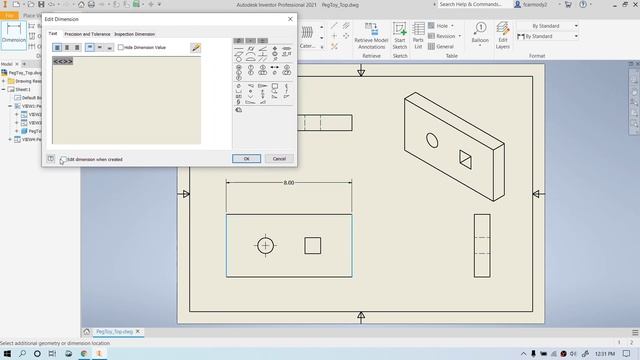Click the first symbol palette category button

tap(238, 41)
